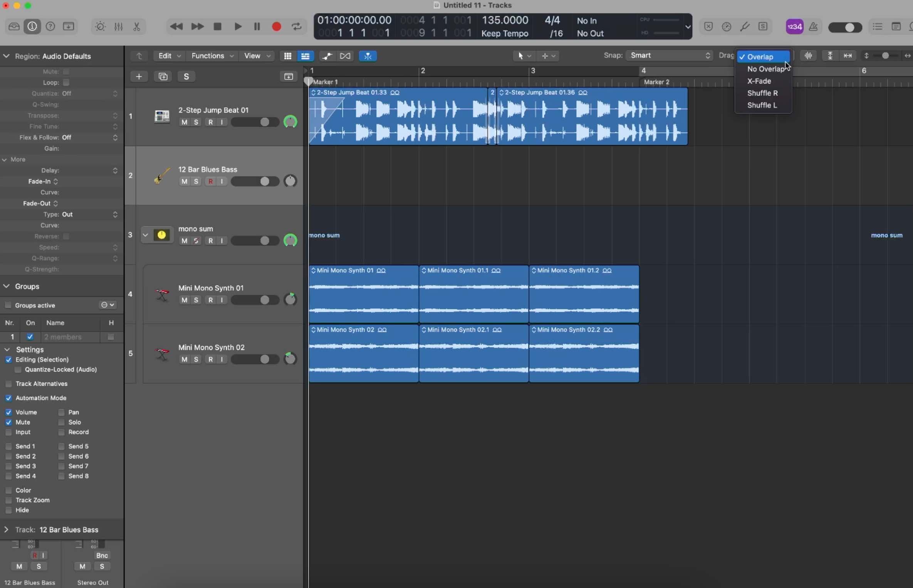Open the left-click pointer tool menu
Screen dimensions: 913x588
[524, 56]
